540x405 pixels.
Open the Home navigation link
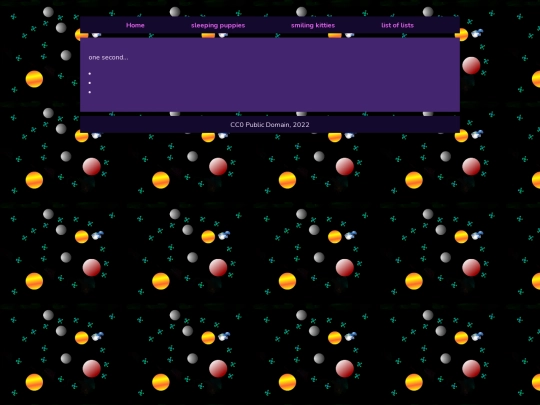point(135,25)
